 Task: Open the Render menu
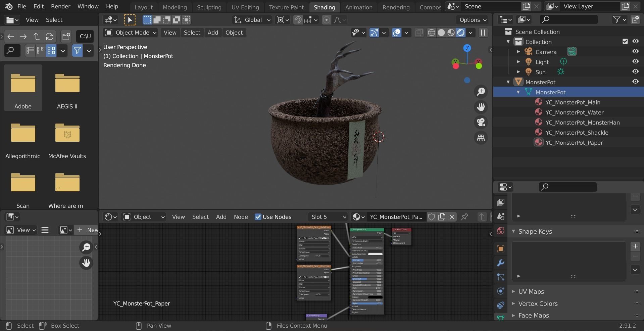(60, 6)
